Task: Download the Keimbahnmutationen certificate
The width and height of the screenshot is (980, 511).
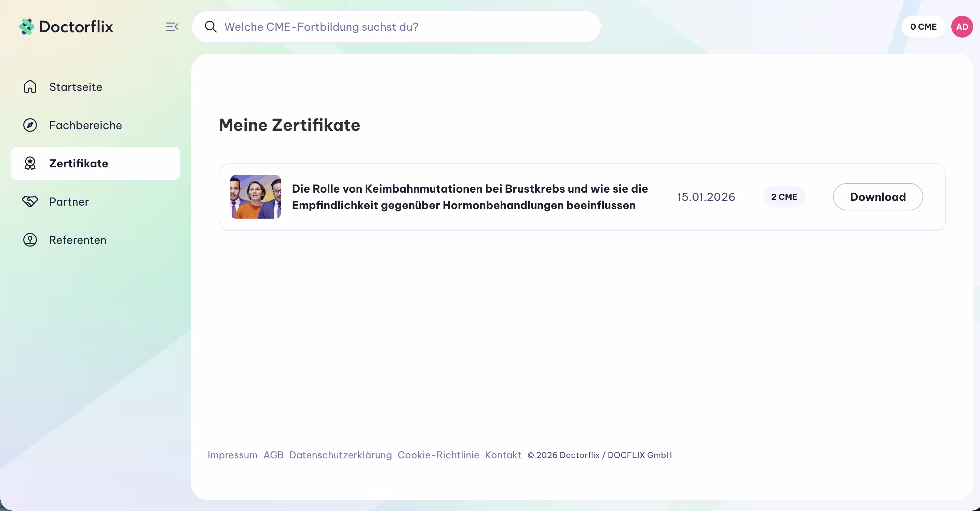Action: (878, 196)
